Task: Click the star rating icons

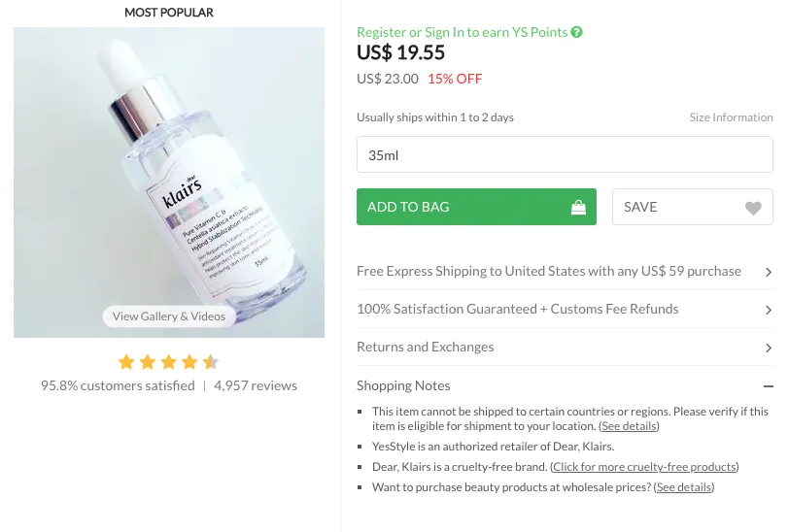Action: click(168, 362)
